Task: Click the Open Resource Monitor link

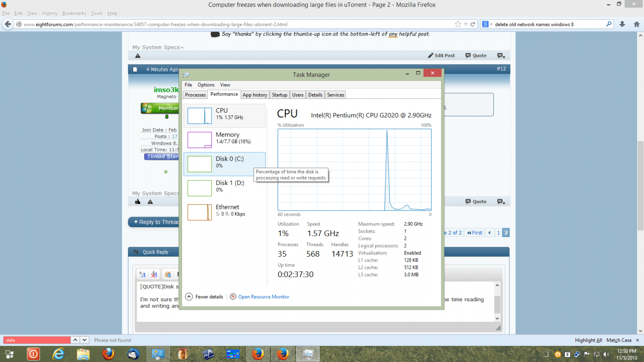Action: coord(264,297)
